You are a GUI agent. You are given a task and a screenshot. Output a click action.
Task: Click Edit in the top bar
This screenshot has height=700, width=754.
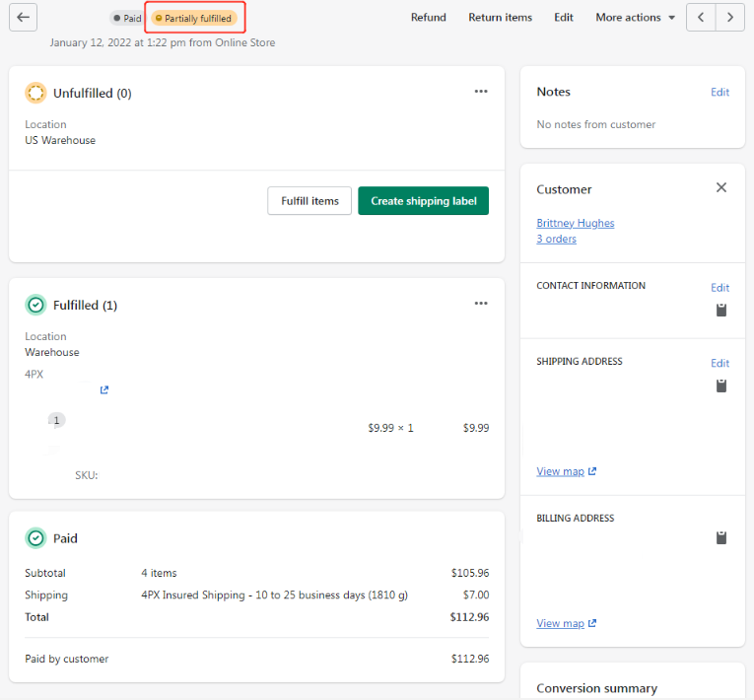click(x=564, y=18)
